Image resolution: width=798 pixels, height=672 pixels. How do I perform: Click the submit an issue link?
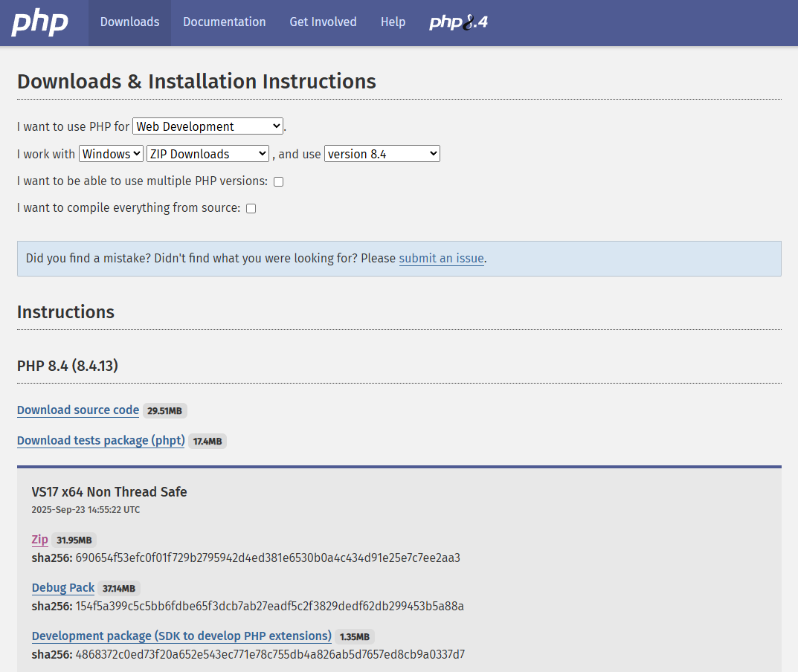[441, 259]
